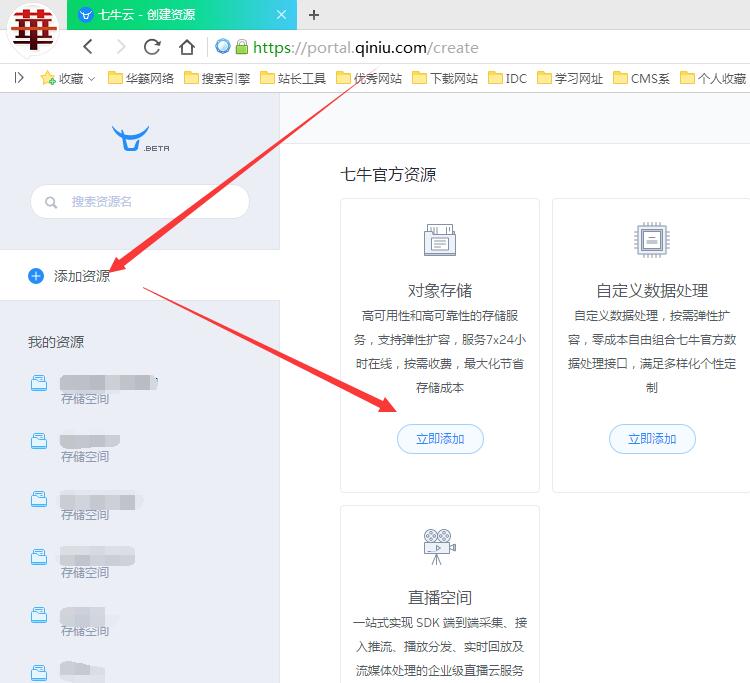The height and width of the screenshot is (683, 750).
Task: Open the fourth 存储空间 bucket icon
Action: tap(39, 557)
